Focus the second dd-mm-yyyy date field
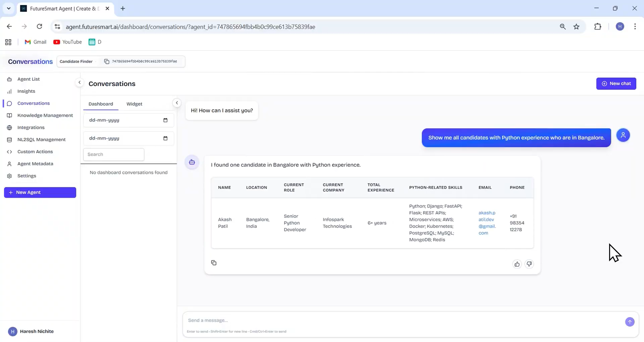Viewport: 644px width, 342px height. tap(129, 138)
